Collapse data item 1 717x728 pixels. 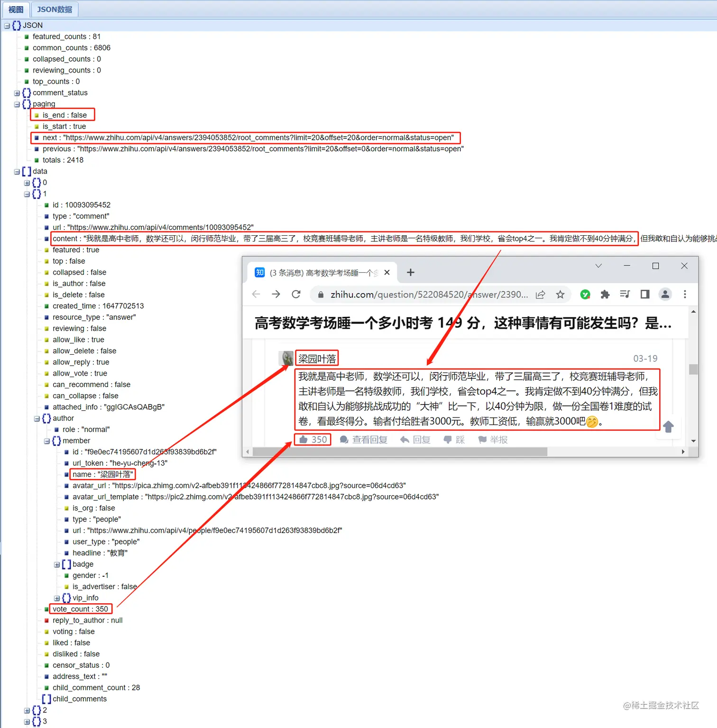click(27, 194)
